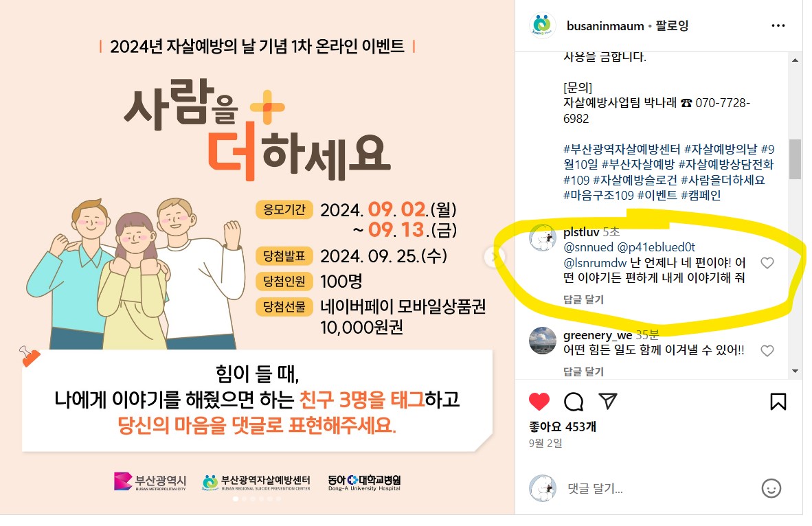Open the comment speech bubble icon
The width and height of the screenshot is (812, 526).
(x=573, y=402)
